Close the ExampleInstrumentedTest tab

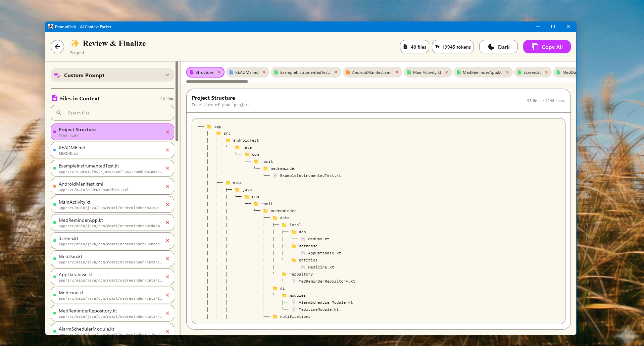(336, 72)
